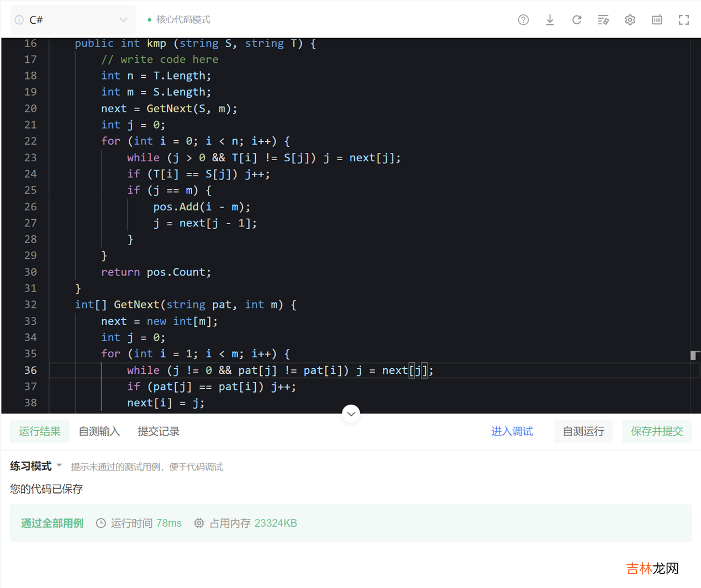Open the 自测输入 tab
Screen dimensions: 701x588
[99, 431]
